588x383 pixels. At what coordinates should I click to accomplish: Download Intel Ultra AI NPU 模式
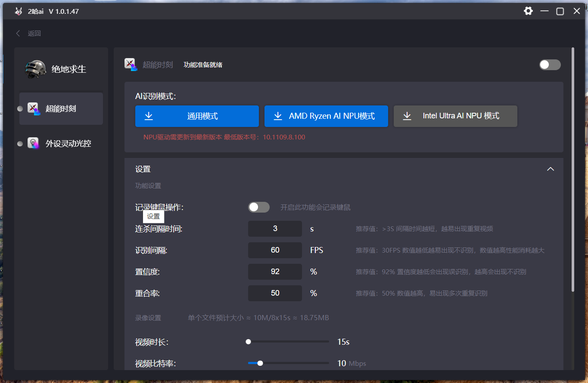tap(455, 116)
